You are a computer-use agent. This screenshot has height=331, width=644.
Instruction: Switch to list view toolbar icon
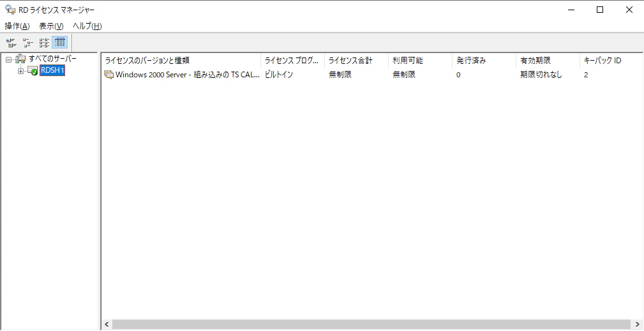[x=44, y=42]
